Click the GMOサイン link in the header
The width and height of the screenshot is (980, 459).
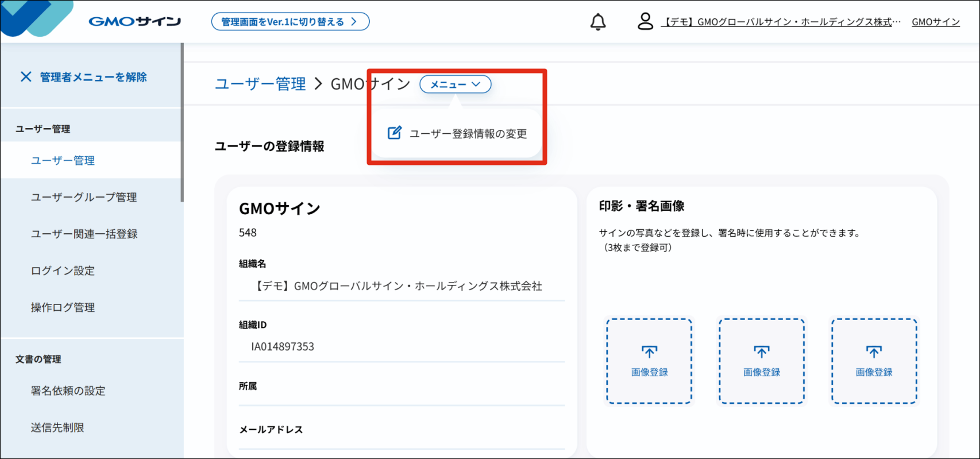point(936,22)
